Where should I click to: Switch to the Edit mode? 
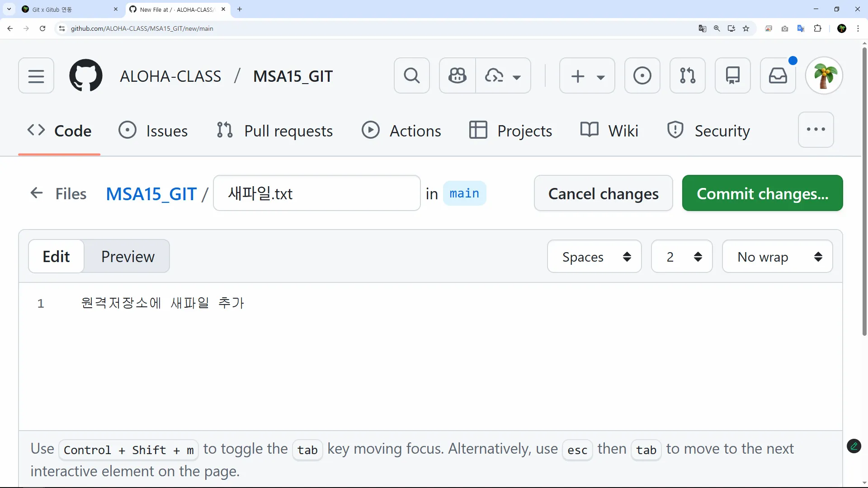[56, 256]
